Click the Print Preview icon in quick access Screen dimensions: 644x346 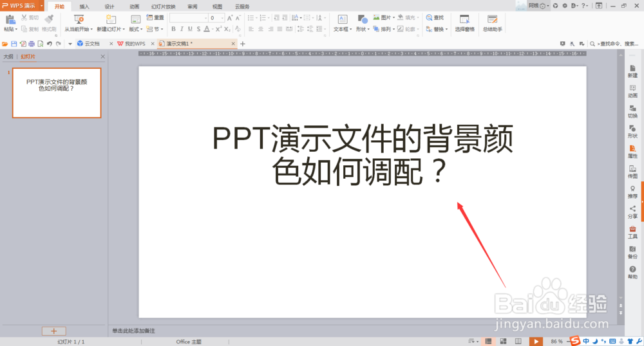pos(40,44)
